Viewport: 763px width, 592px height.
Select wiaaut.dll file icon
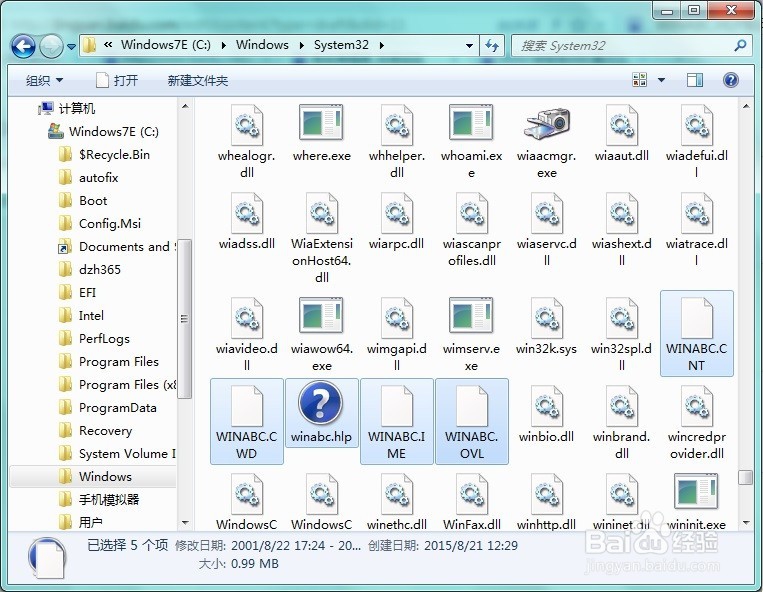click(x=621, y=126)
